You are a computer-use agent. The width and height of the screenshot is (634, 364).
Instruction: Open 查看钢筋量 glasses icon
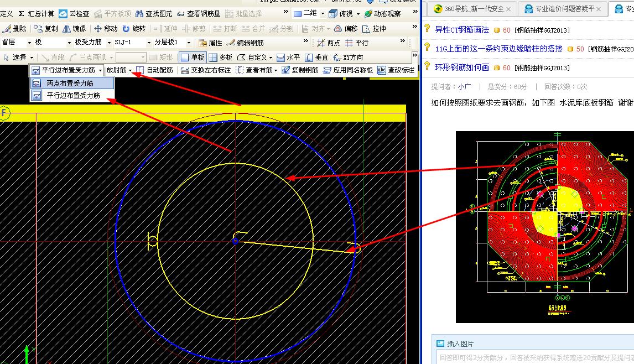click(181, 14)
